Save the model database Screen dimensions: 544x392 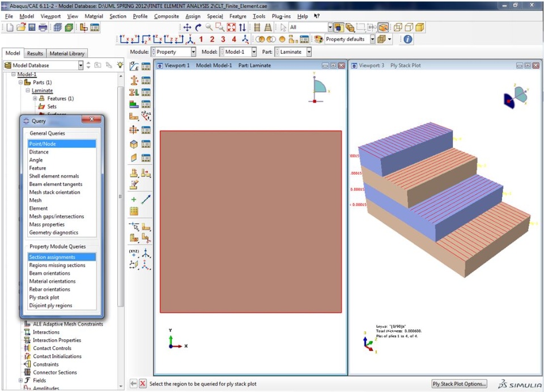coord(32,27)
